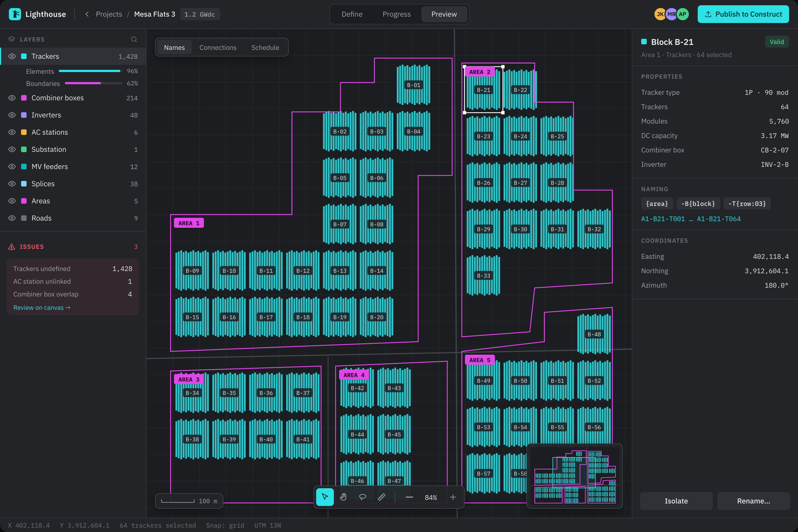The image size is (798, 532).
Task: Select block B-22 on canvas
Action: click(x=520, y=89)
